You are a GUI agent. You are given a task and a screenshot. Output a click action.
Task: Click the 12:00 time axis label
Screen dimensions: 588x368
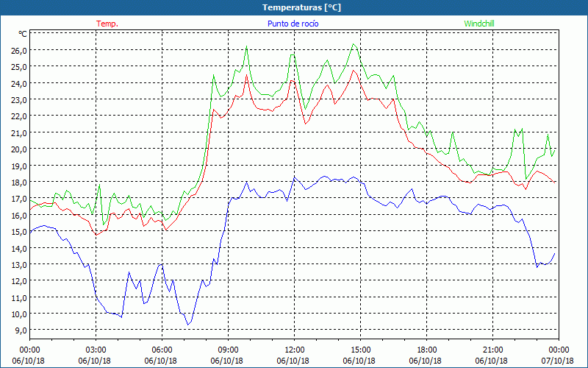295,350
